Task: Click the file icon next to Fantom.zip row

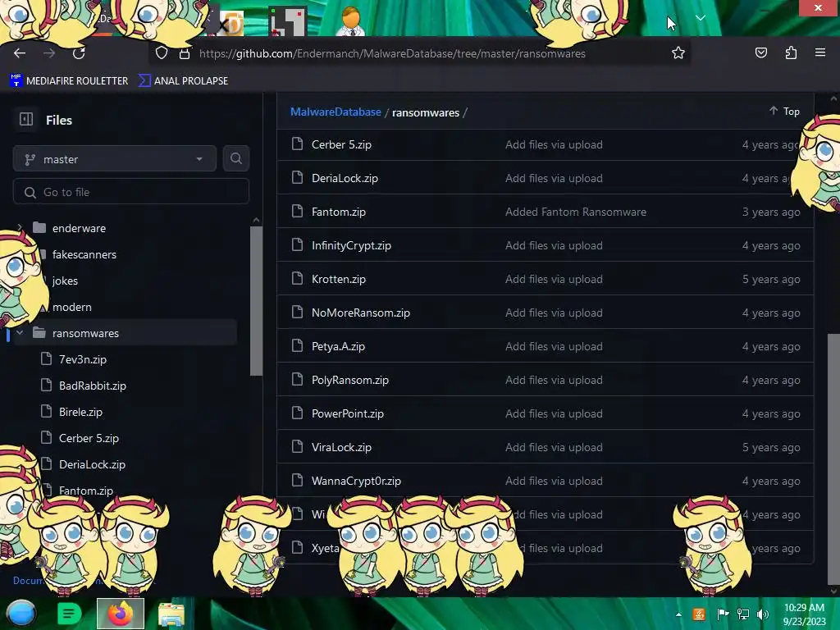Action: (x=297, y=212)
